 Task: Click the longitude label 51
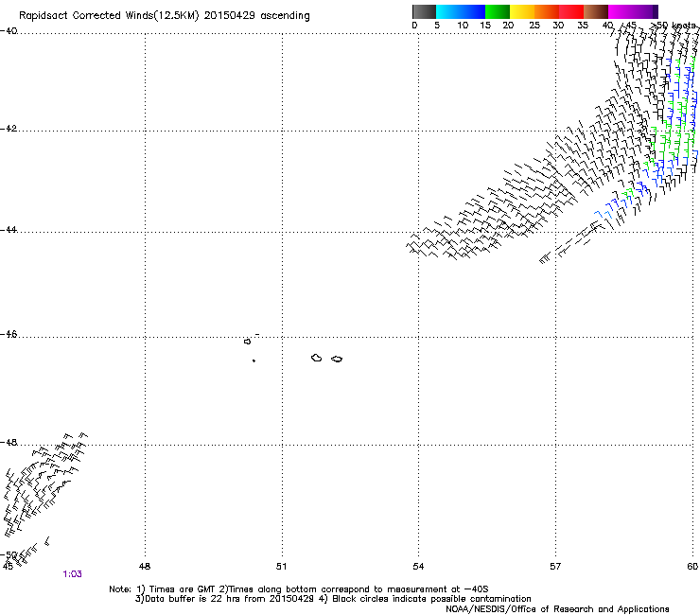(281, 567)
